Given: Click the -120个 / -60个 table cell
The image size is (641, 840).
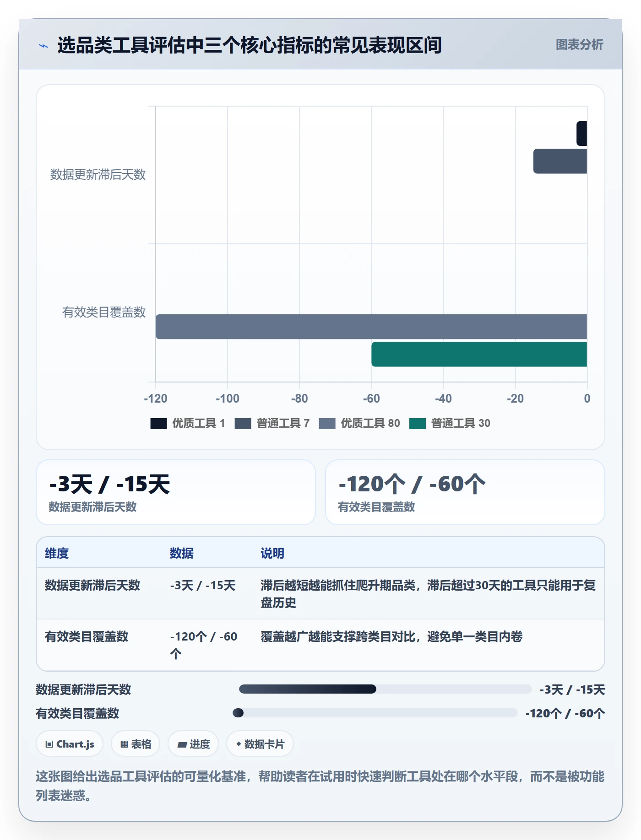Looking at the screenshot, I should [204, 645].
